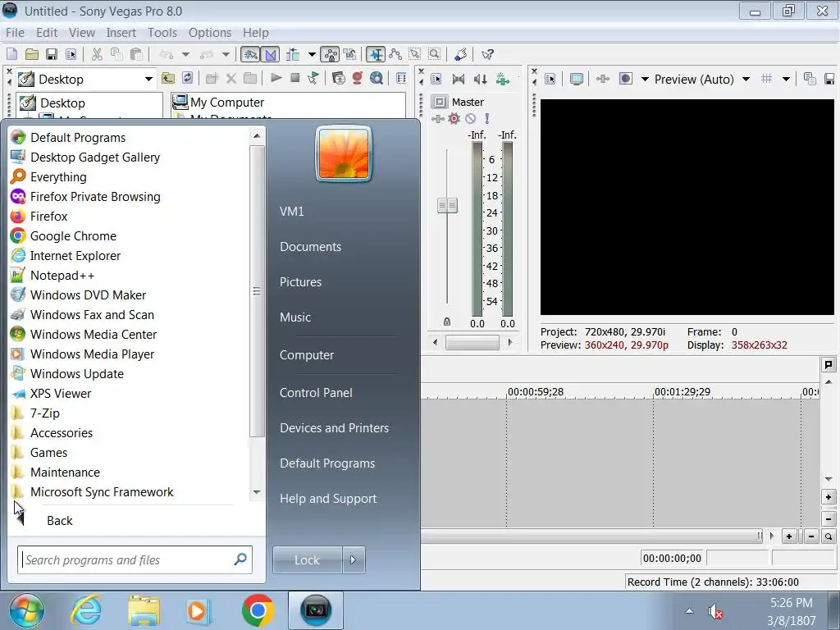Open the Edit menu
Viewport: 840px width, 630px height.
pyautogui.click(x=47, y=33)
